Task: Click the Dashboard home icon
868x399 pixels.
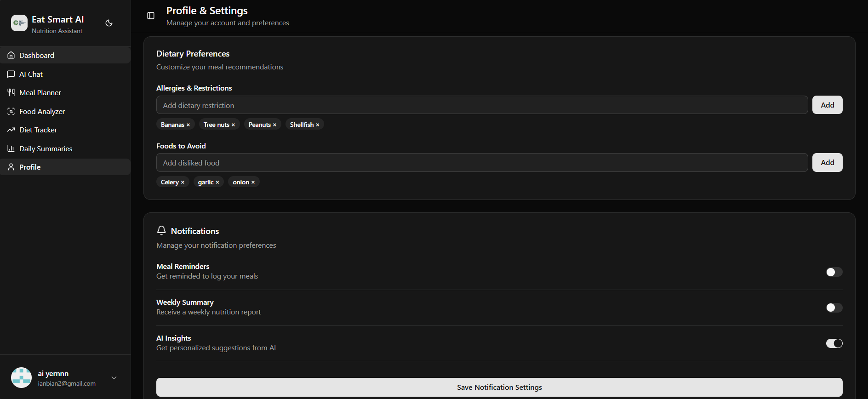Action: tap(11, 55)
